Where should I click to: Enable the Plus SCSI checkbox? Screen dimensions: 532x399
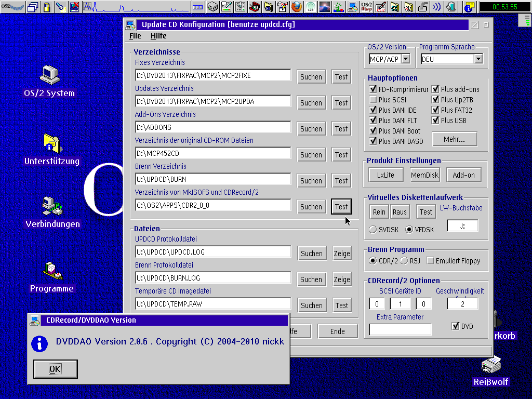tap(373, 100)
